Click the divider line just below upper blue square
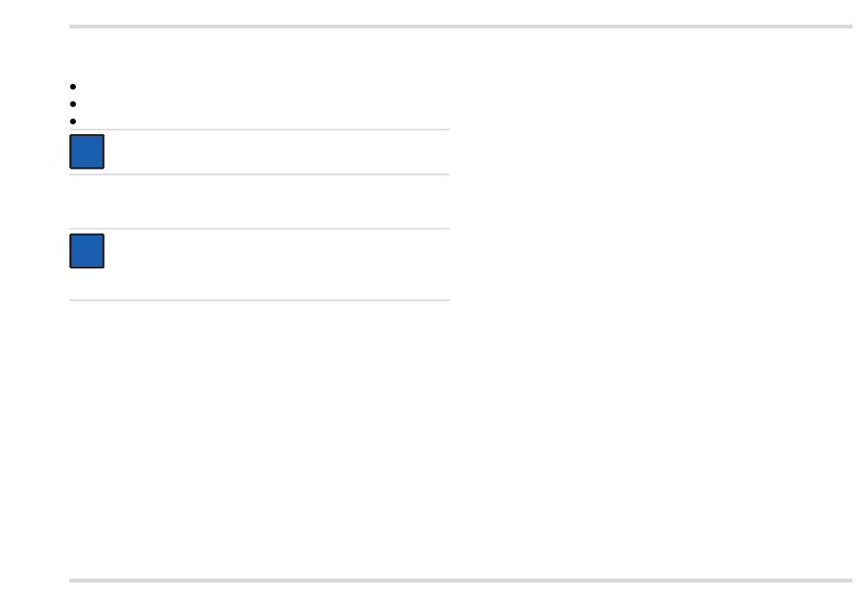 (259, 174)
